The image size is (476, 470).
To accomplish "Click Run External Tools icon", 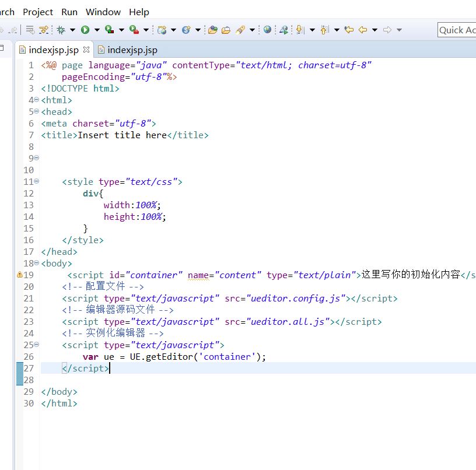I will (x=134, y=30).
